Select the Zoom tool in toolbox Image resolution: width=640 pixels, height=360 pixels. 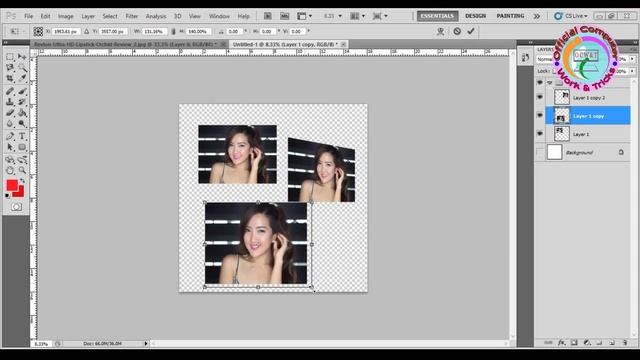tap(22, 171)
